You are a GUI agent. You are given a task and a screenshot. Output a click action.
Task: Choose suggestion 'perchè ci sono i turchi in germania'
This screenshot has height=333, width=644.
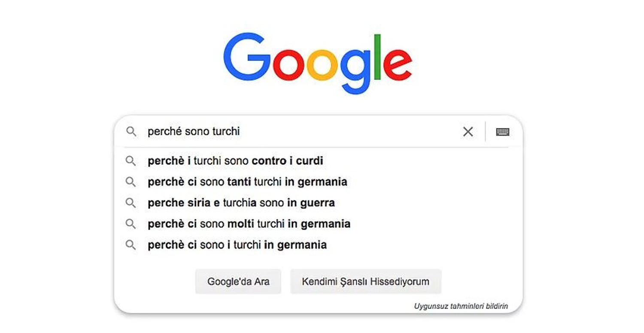(x=237, y=245)
